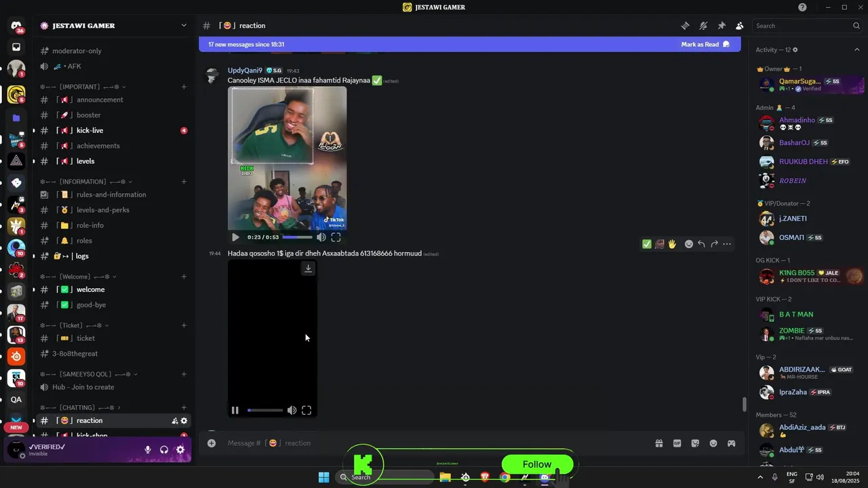Collapse the INFORMATION category
The width and height of the screenshot is (868, 488).
86,182
